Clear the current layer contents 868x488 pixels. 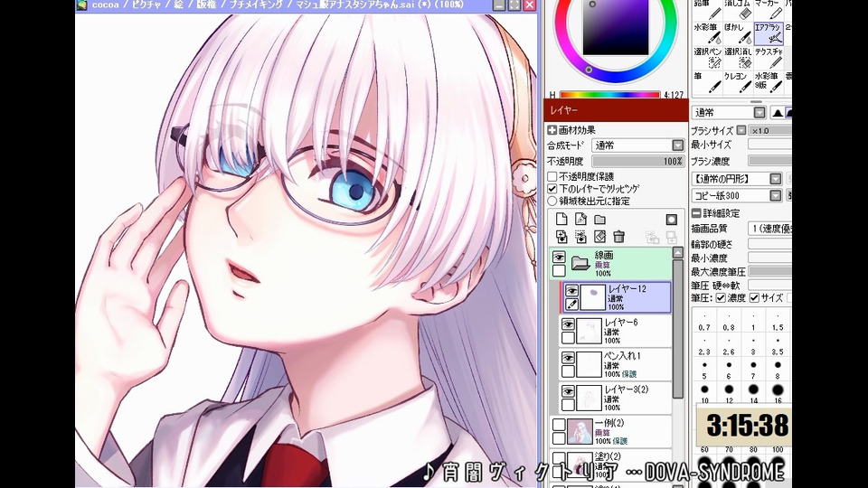(599, 237)
